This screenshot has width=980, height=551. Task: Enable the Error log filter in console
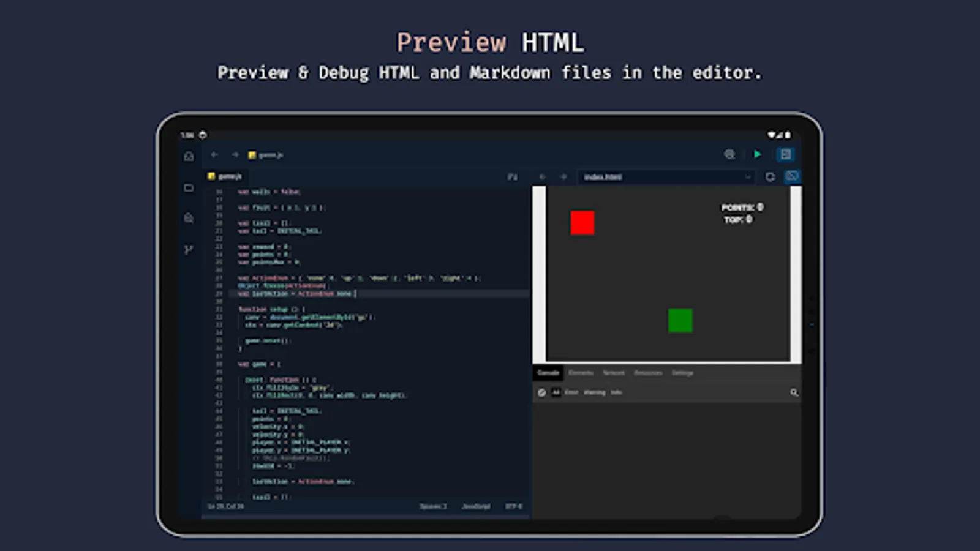click(x=571, y=392)
